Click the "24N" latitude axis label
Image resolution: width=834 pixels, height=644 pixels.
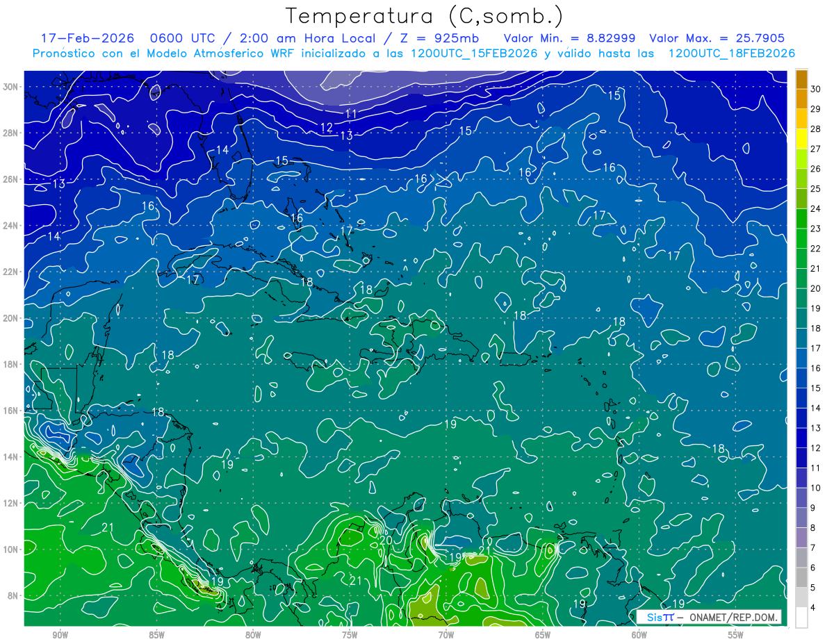[x=12, y=226]
